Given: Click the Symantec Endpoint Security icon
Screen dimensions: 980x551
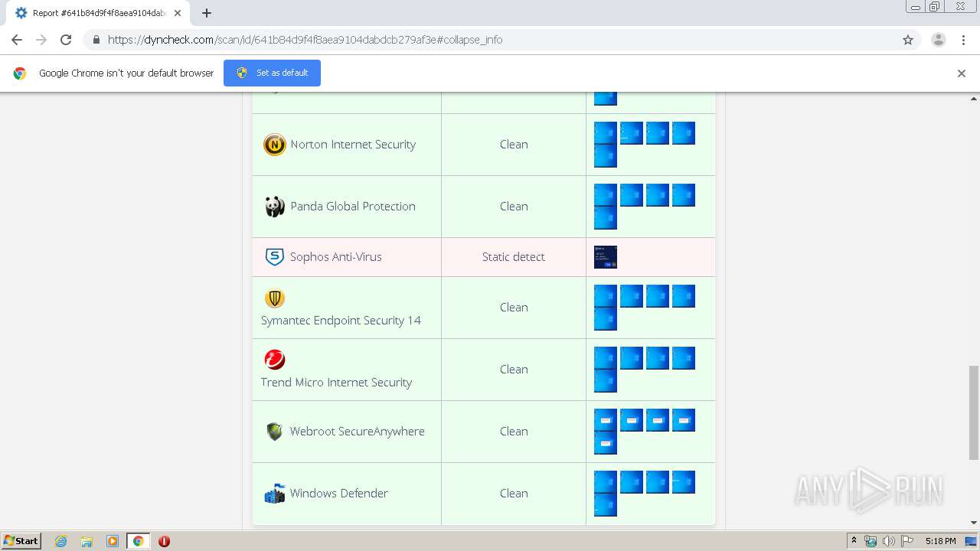Looking at the screenshot, I should tap(274, 298).
